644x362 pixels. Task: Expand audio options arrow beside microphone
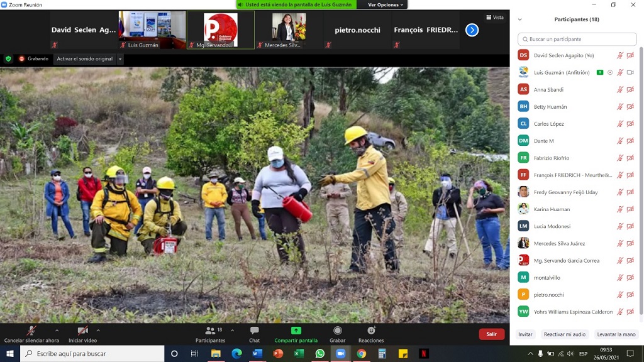pyautogui.click(x=57, y=331)
